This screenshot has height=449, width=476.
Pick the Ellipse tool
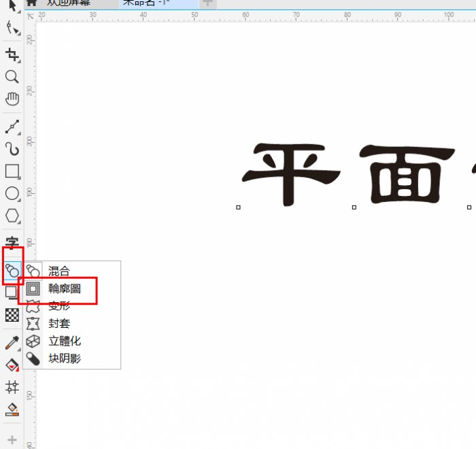pos(12,194)
